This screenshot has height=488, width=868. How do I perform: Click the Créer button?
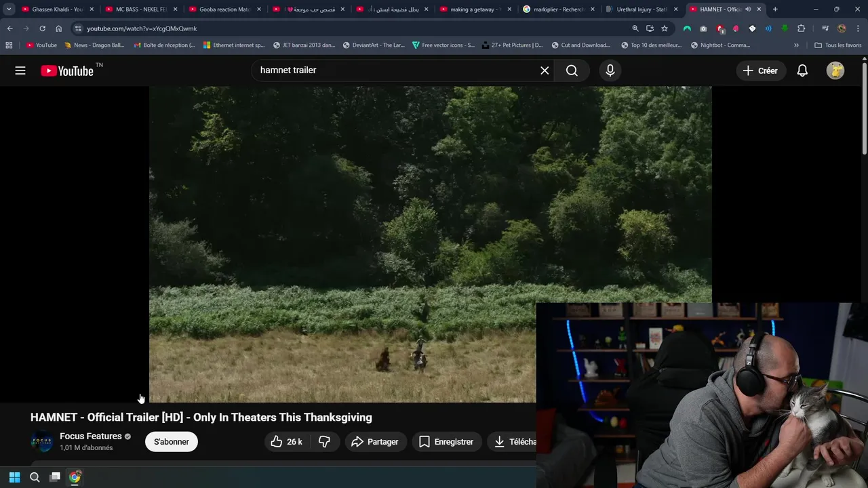(x=761, y=70)
